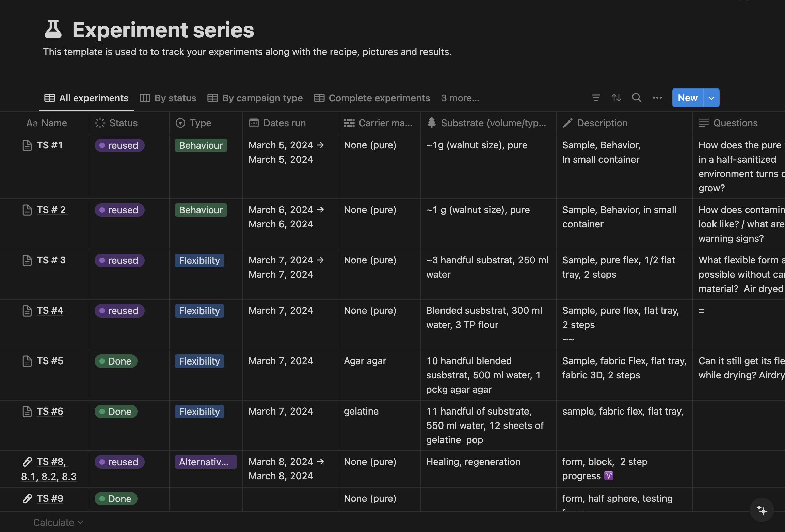This screenshot has height=532, width=785.
Task: Click the AI sparkle assistant button
Action: [x=762, y=510]
